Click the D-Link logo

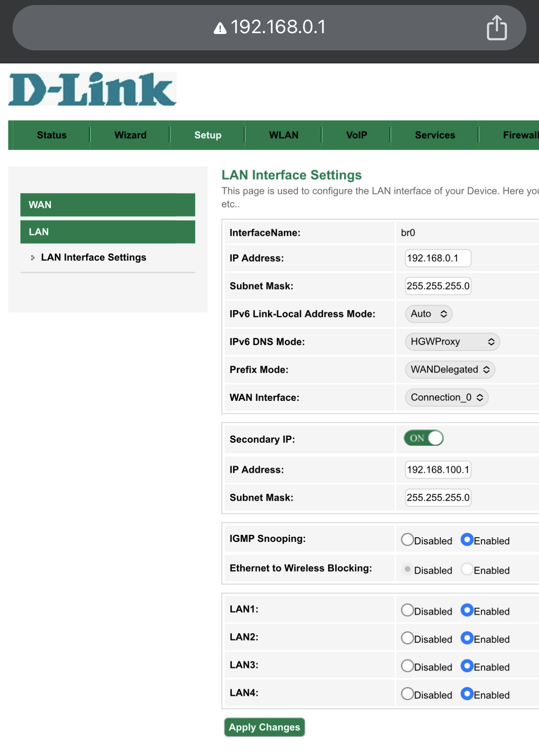click(x=92, y=89)
